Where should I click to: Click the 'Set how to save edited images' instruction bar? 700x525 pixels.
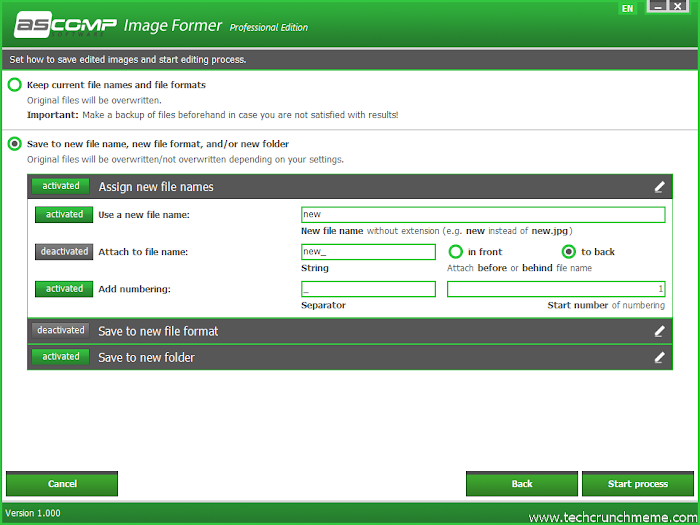pos(350,59)
